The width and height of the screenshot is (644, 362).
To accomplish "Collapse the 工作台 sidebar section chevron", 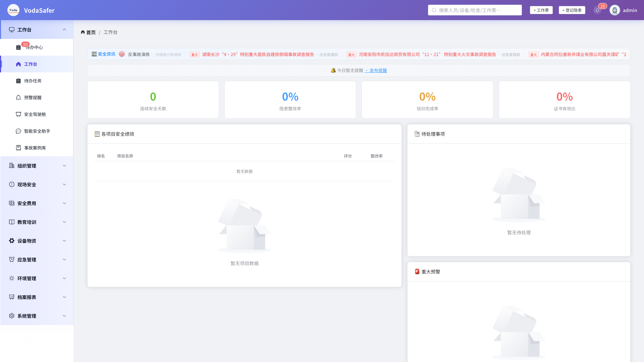I will 64,29.
